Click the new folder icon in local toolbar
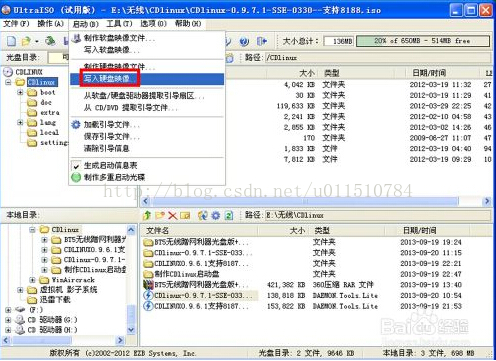The image size is (496, 361). [160, 215]
